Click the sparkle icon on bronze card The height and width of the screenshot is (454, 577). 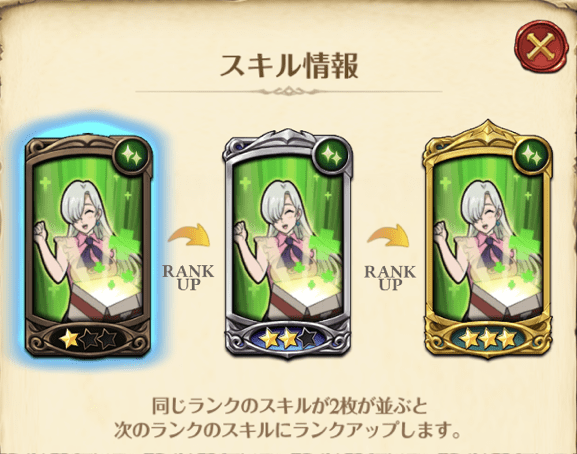tap(132, 156)
